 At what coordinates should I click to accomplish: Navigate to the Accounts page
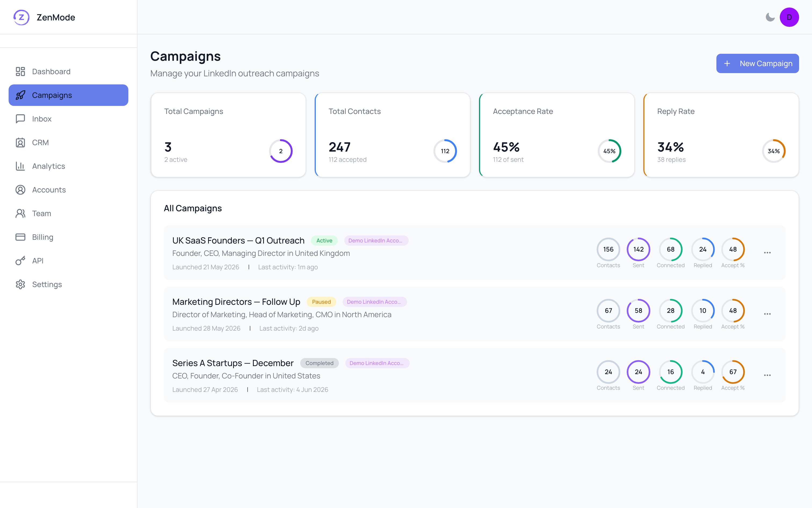[68, 190]
